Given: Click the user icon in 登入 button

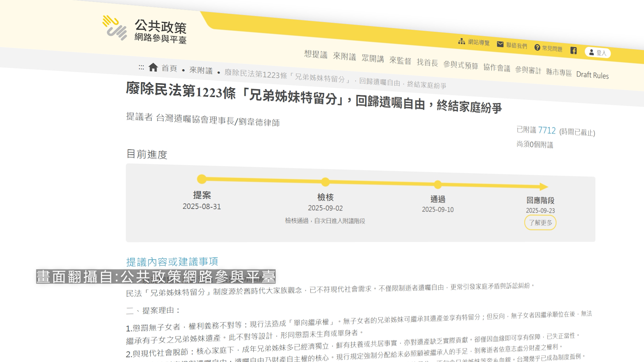Looking at the screenshot, I should click(x=592, y=52).
